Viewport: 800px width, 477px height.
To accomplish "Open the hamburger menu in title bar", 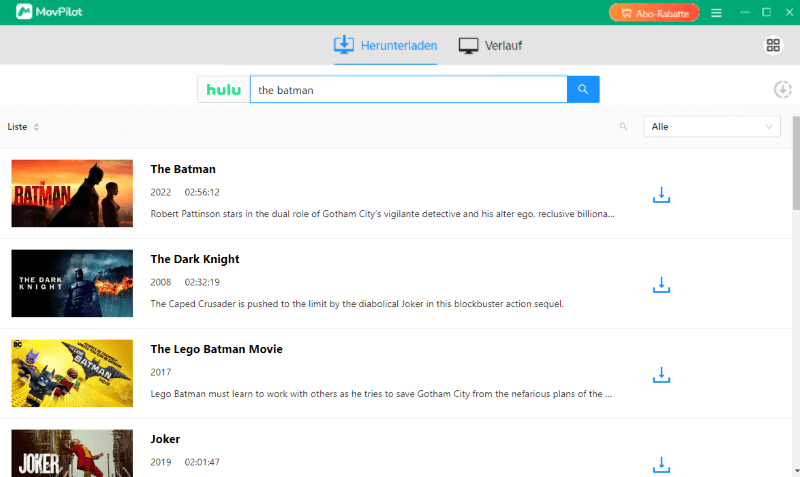I will (716, 13).
